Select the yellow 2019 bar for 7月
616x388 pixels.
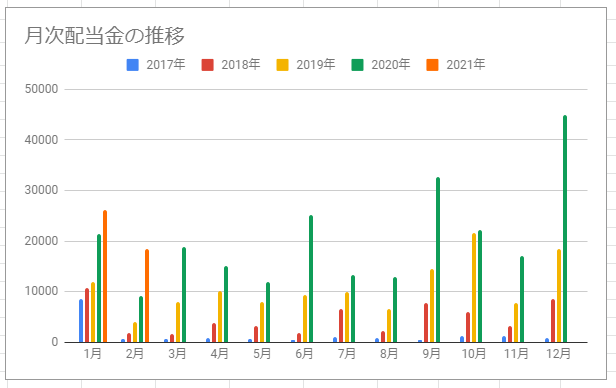(347, 317)
